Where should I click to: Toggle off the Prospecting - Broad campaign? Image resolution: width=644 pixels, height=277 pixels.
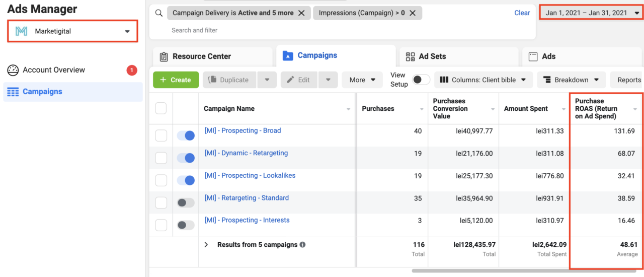pos(186,135)
